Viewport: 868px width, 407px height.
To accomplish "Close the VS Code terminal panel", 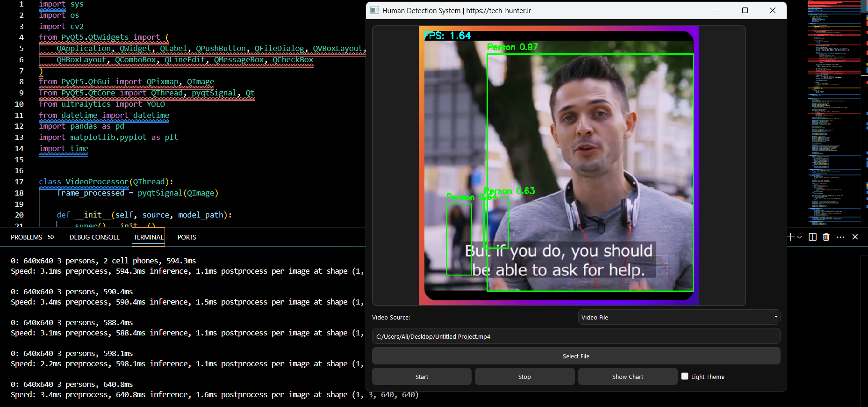I will coord(855,237).
